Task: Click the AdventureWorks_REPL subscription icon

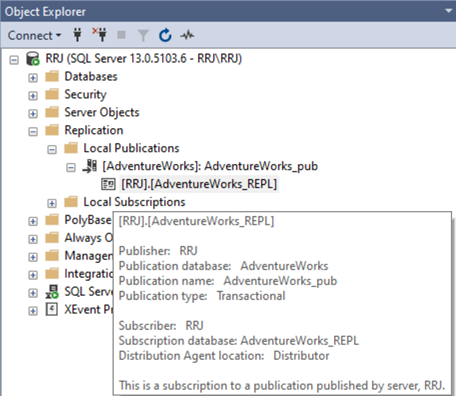Action: click(x=108, y=184)
